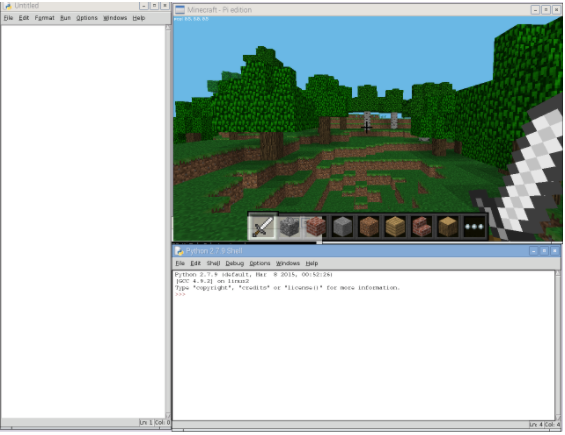Minimize the Python 2.7.9 Shell window
This screenshot has width=565, height=435.
point(534,251)
